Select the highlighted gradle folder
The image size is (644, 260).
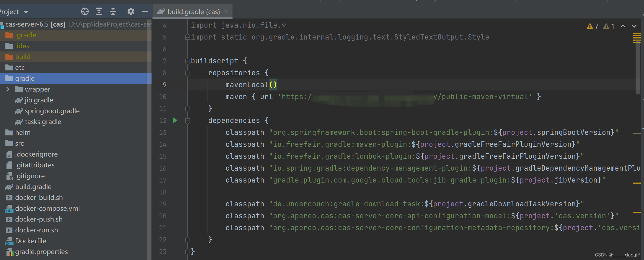tap(76, 78)
